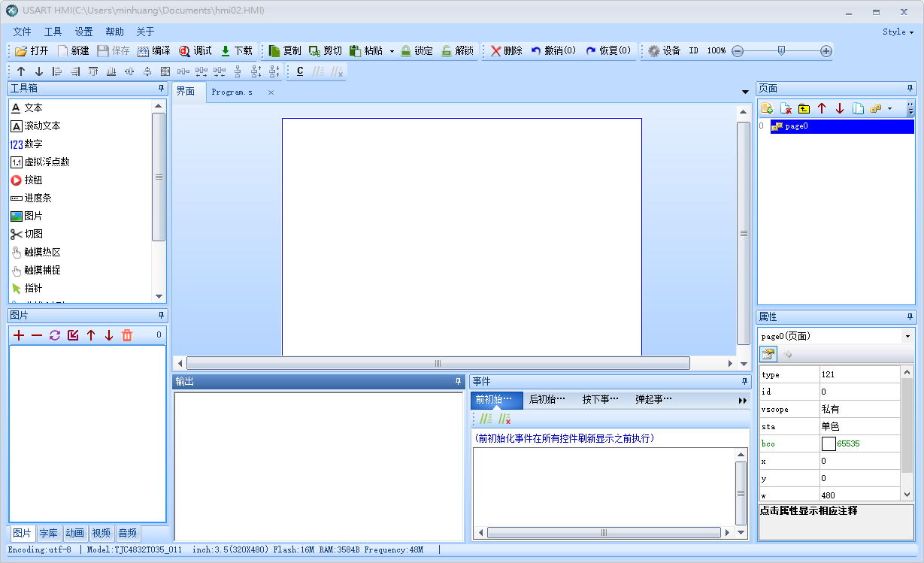Switch to the Program.s tab
The height and width of the screenshot is (563, 924).
[232, 92]
